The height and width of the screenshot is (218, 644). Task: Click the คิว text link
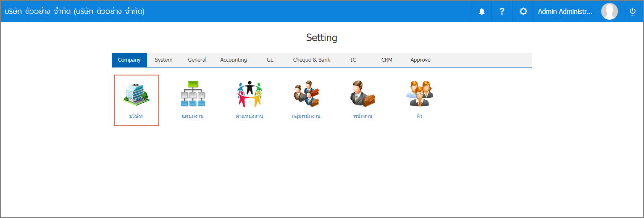[420, 116]
